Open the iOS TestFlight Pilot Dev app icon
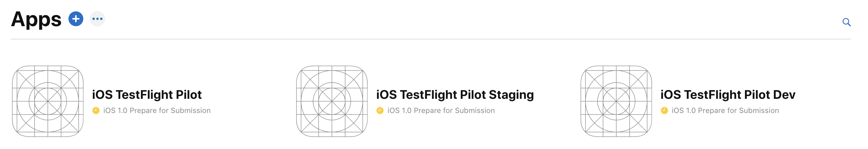868x149 pixels. click(616, 101)
